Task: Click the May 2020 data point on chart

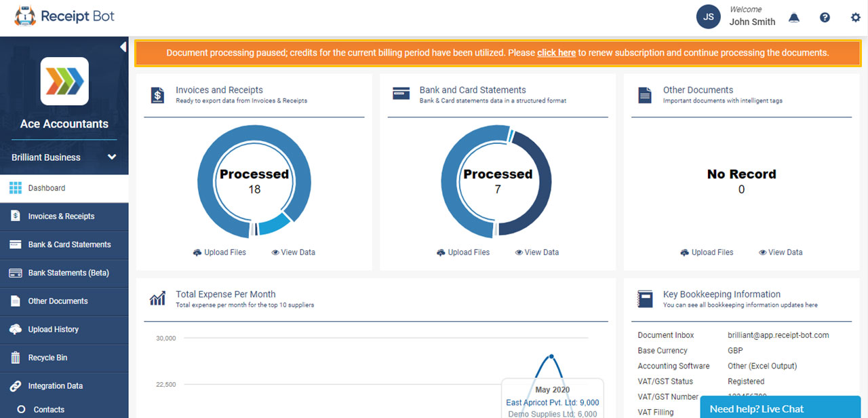Action: 551,356
